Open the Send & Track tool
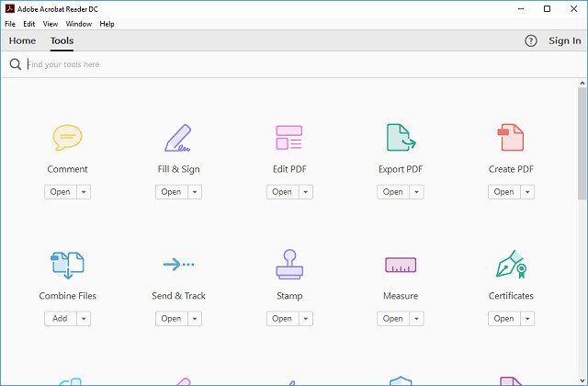 point(172,319)
